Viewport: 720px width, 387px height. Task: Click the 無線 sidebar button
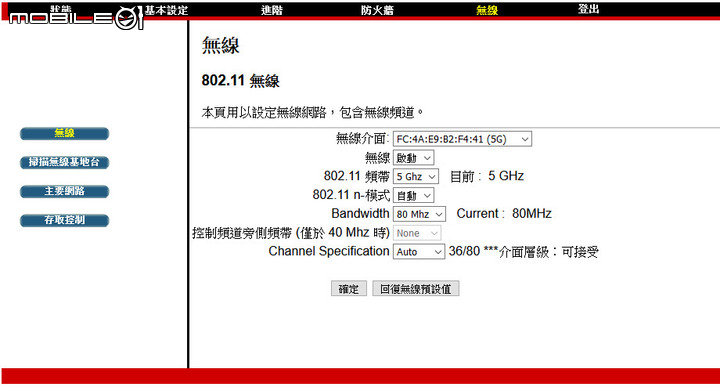click(64, 133)
